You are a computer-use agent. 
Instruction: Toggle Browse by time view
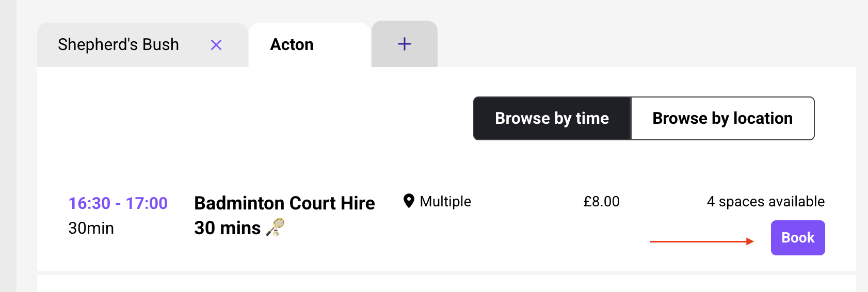pos(552,118)
